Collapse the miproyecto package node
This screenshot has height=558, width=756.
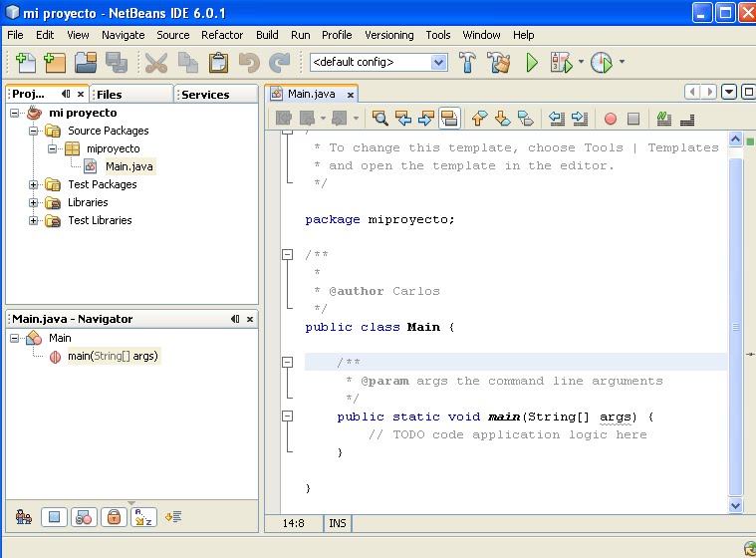pos(52,148)
